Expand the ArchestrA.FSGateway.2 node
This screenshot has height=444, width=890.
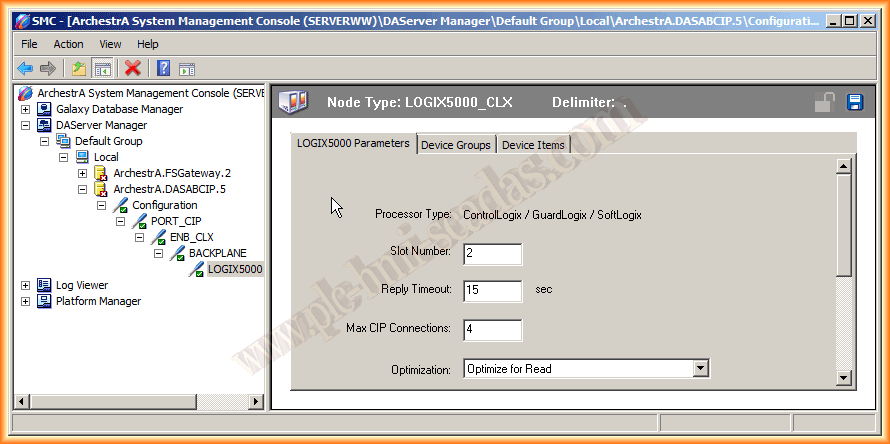pyautogui.click(x=82, y=173)
